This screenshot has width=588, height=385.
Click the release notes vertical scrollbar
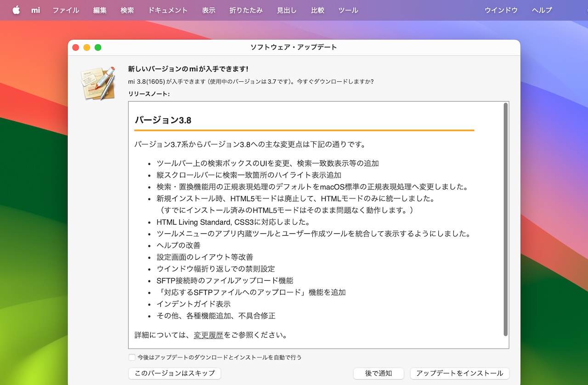point(505,220)
